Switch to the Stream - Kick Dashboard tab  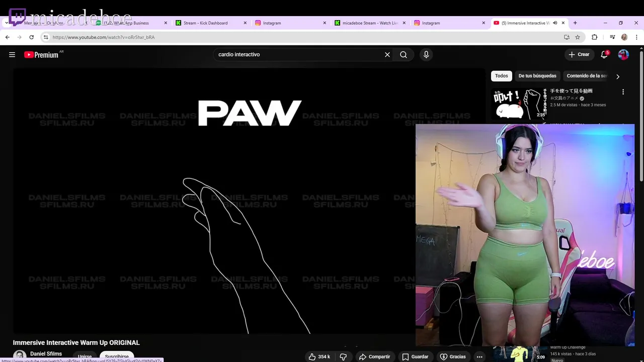(210, 23)
